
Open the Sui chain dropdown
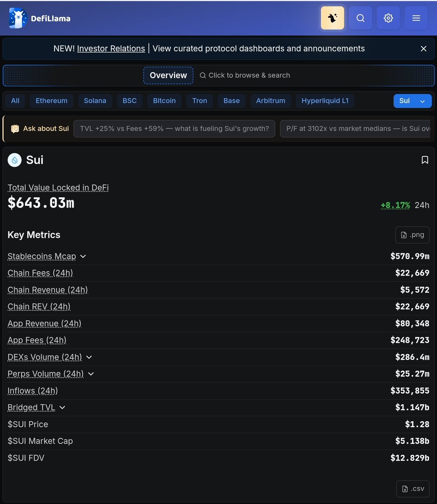412,101
